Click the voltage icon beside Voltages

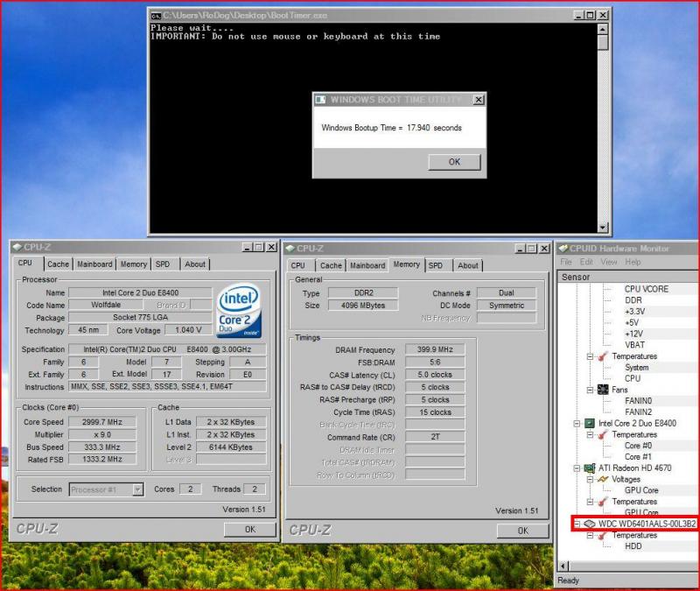(x=603, y=479)
